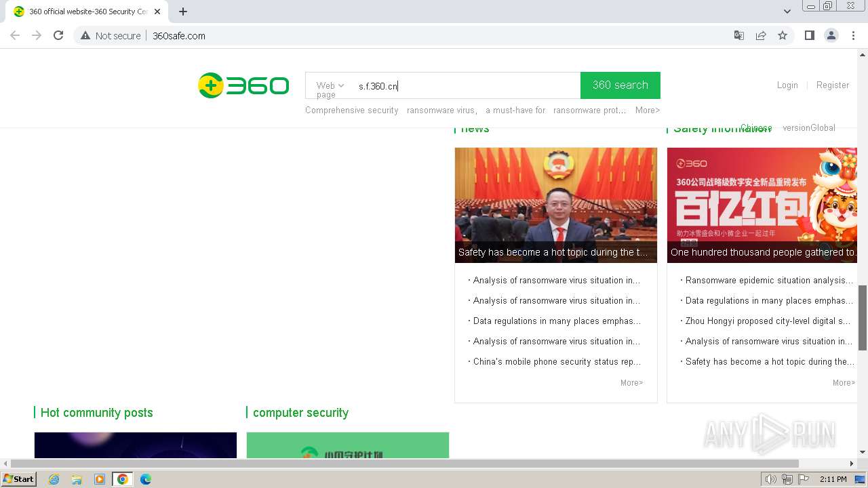Click the volume speaker tray icon
Image resolution: width=868 pixels, height=488 pixels.
point(771,479)
